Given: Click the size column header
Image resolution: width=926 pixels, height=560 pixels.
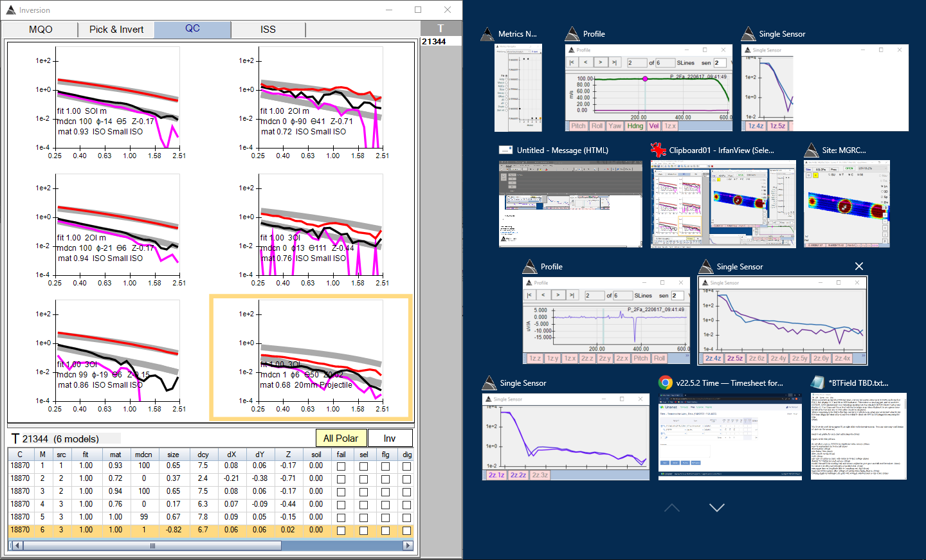Looking at the screenshot, I should (173, 454).
